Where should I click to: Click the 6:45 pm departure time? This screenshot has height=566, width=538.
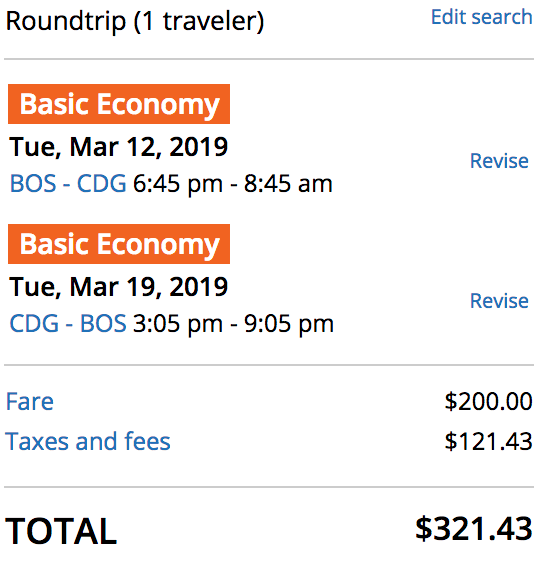pyautogui.click(x=178, y=184)
